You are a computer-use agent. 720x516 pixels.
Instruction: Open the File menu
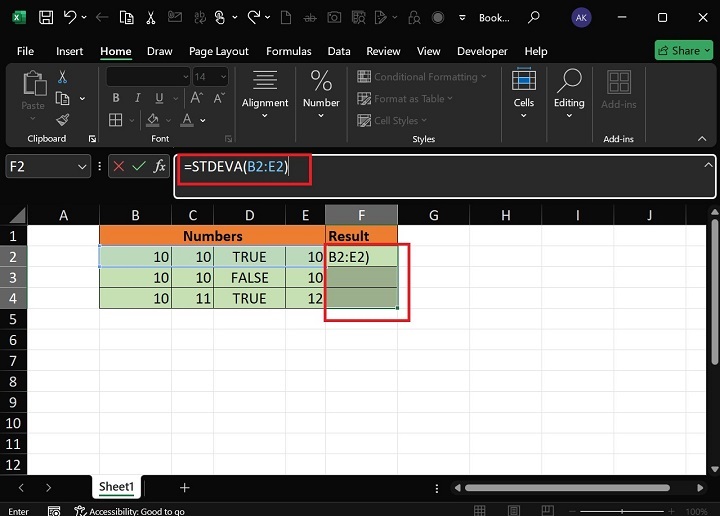click(25, 51)
